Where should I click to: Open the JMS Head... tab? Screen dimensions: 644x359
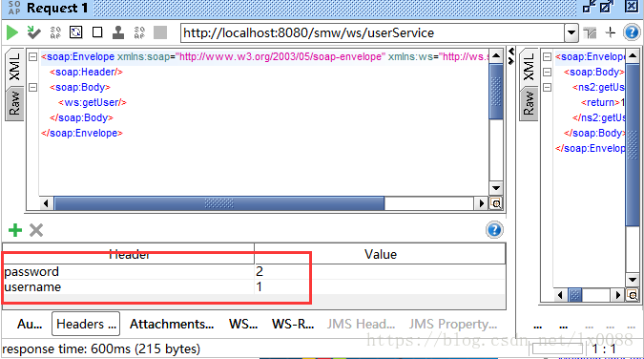pyautogui.click(x=361, y=324)
